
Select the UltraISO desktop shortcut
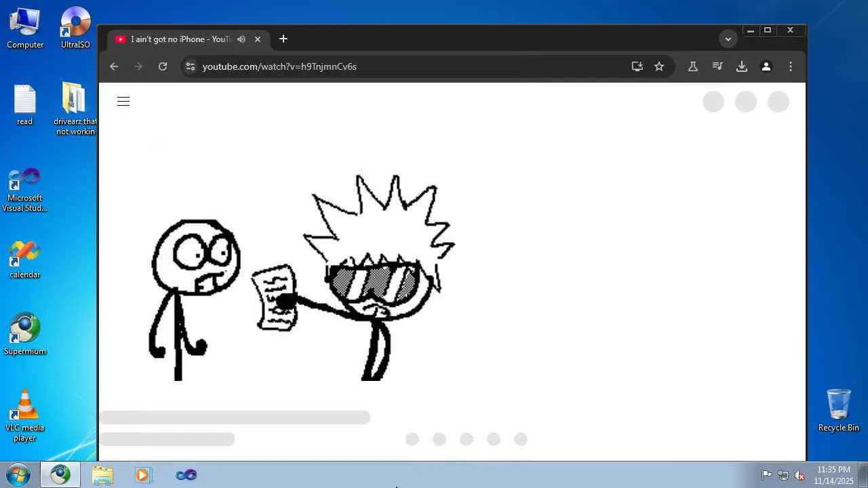tap(75, 28)
